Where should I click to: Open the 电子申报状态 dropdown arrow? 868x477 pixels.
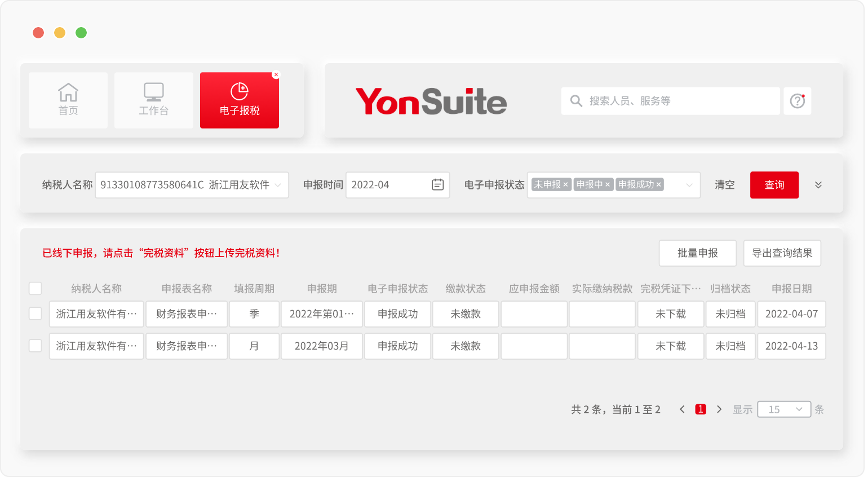pos(689,185)
